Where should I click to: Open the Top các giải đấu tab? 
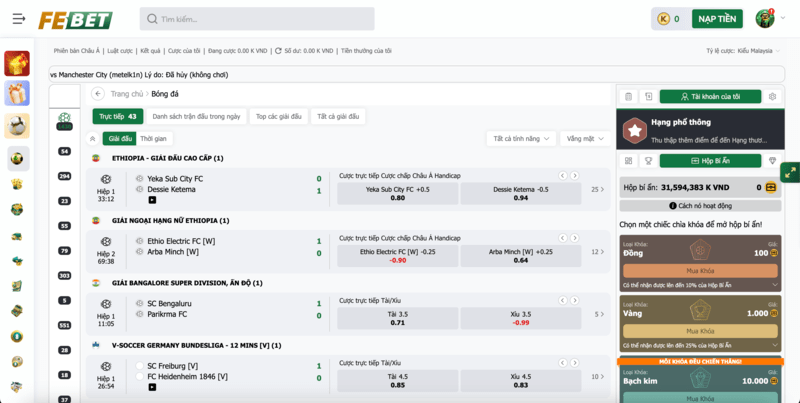tap(278, 117)
